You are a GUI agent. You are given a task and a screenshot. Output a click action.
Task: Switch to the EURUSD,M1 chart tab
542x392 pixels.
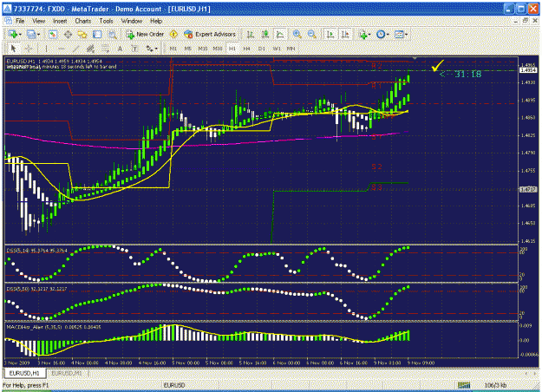[x=67, y=373]
